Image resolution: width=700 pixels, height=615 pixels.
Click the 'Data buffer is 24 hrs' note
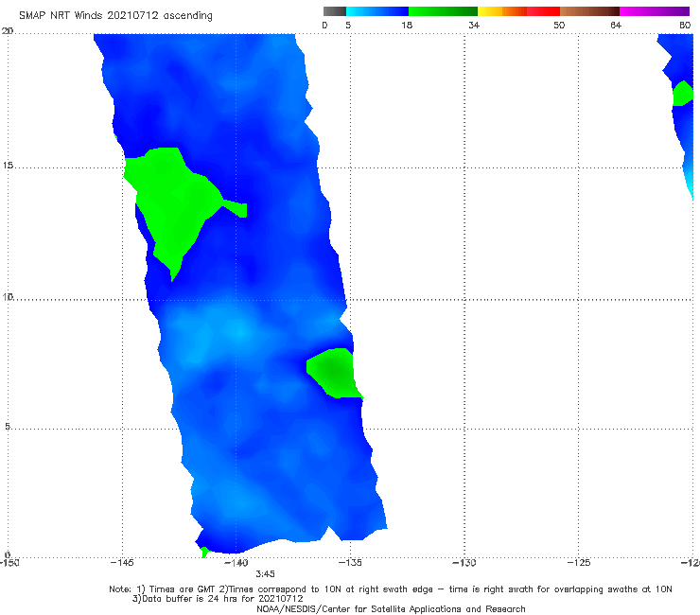pos(218,599)
